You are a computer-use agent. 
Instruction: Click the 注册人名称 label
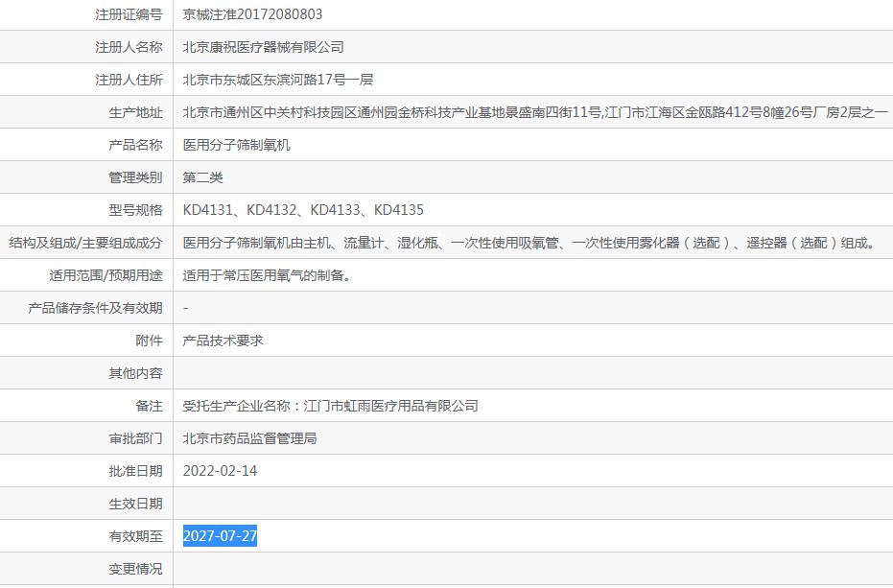point(129,47)
